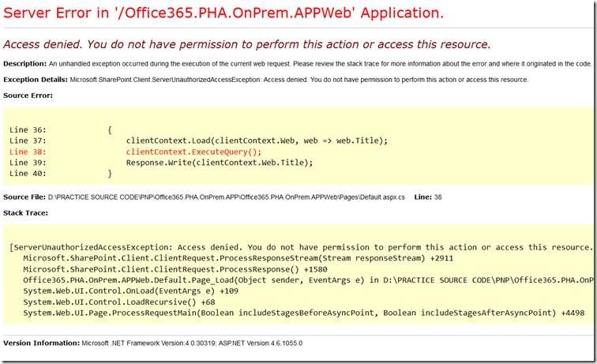Click the 'Stack Trace:' label
The image size is (597, 364).
[x=25, y=213]
